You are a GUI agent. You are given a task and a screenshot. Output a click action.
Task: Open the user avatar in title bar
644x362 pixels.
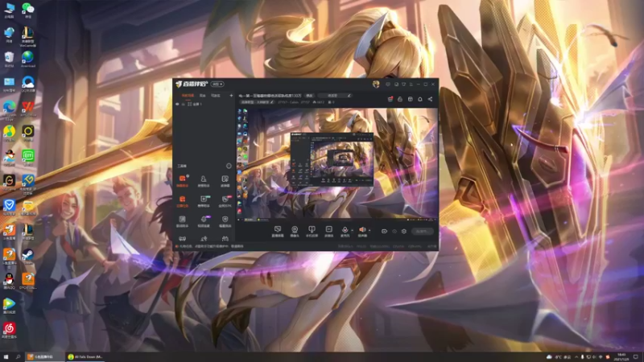(x=376, y=84)
